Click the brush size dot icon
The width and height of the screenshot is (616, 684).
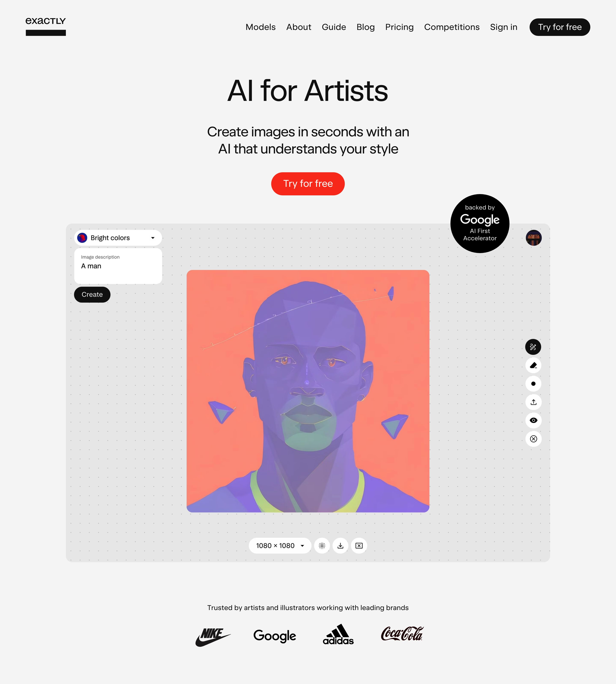coord(533,384)
